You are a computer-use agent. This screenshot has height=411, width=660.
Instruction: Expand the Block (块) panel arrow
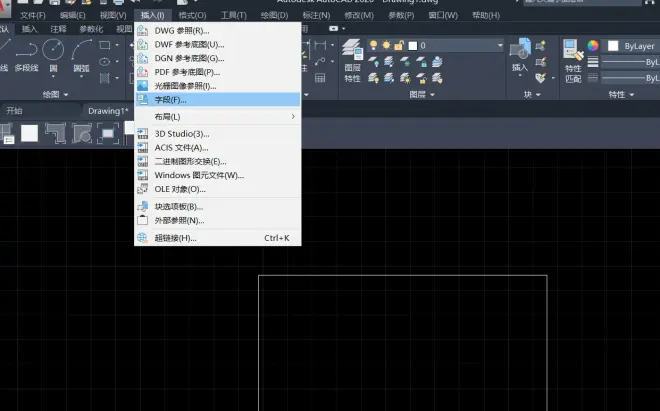click(x=539, y=95)
